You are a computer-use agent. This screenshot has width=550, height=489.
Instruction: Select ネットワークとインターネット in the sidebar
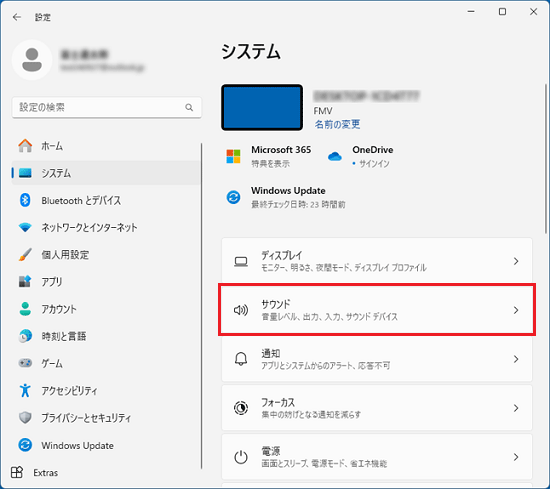(x=106, y=228)
